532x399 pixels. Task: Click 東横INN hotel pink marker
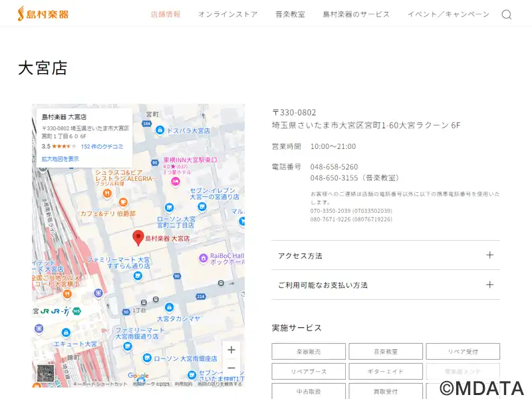coord(175,182)
